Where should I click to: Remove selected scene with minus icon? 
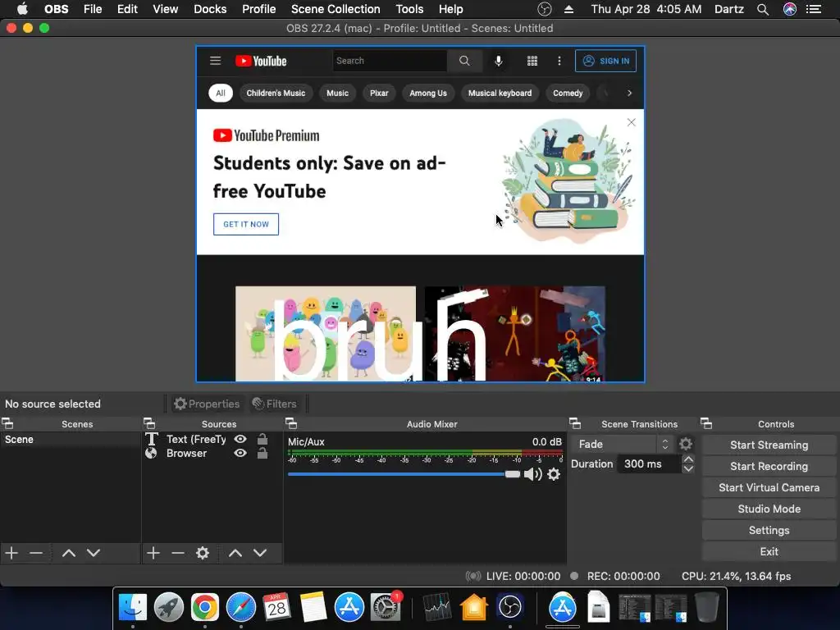click(x=36, y=553)
